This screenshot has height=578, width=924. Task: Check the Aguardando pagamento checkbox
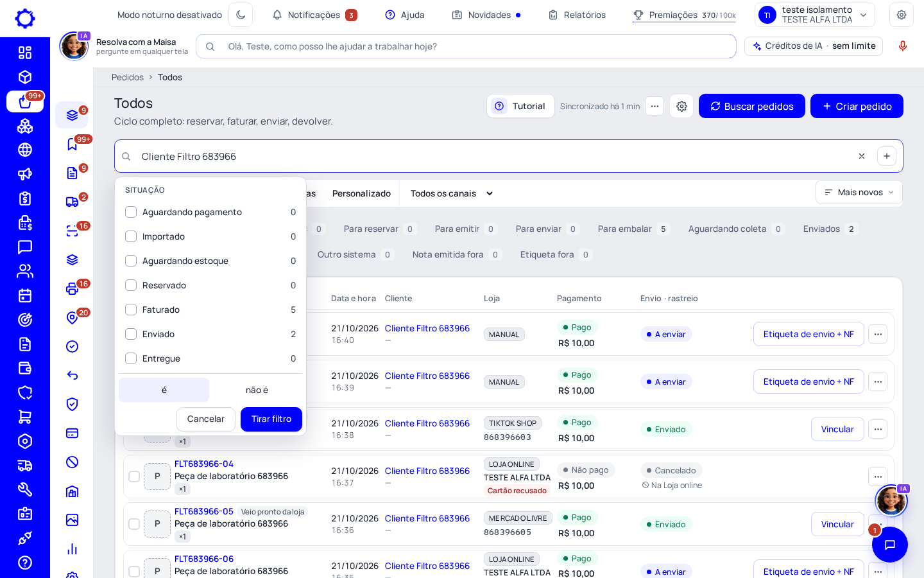131,212
